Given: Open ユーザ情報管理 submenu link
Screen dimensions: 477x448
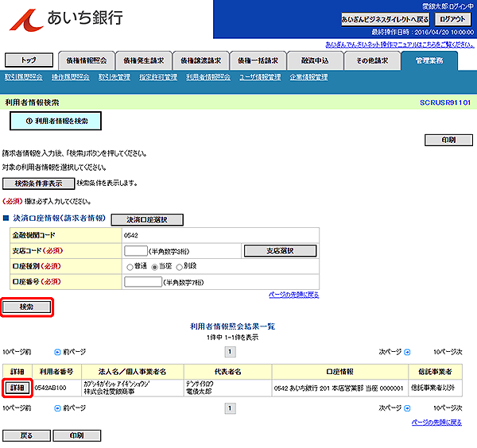Looking at the screenshot, I should [260, 77].
